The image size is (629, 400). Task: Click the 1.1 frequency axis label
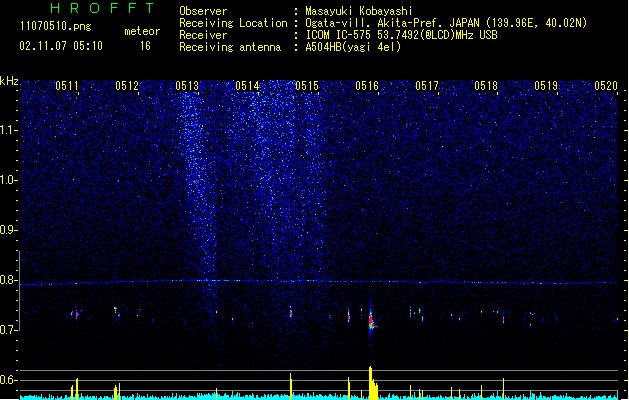point(8,130)
